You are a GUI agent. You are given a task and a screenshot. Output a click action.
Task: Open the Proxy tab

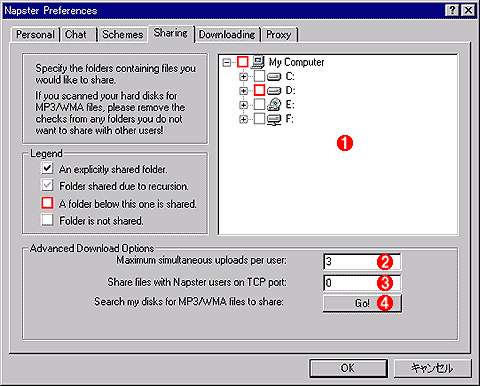(x=279, y=35)
